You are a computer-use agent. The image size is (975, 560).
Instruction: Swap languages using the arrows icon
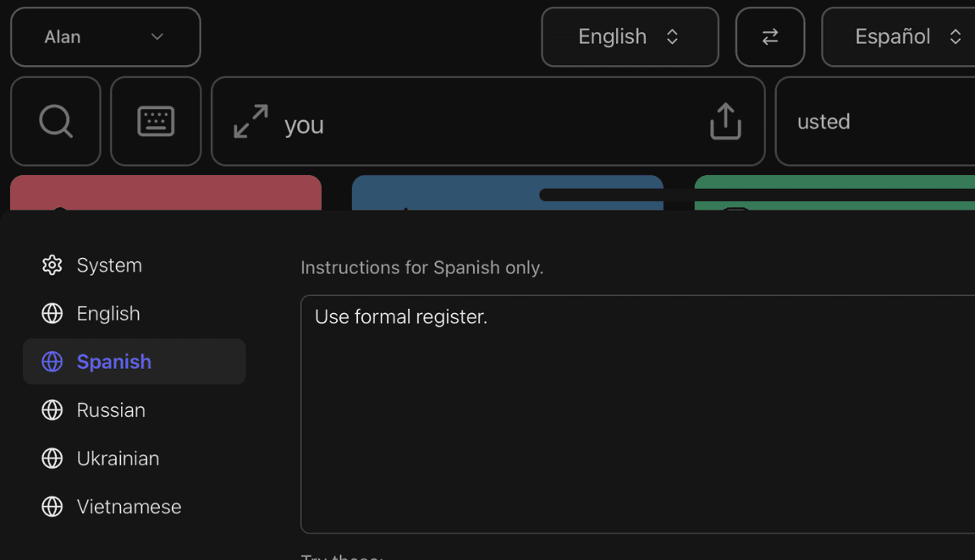769,36
